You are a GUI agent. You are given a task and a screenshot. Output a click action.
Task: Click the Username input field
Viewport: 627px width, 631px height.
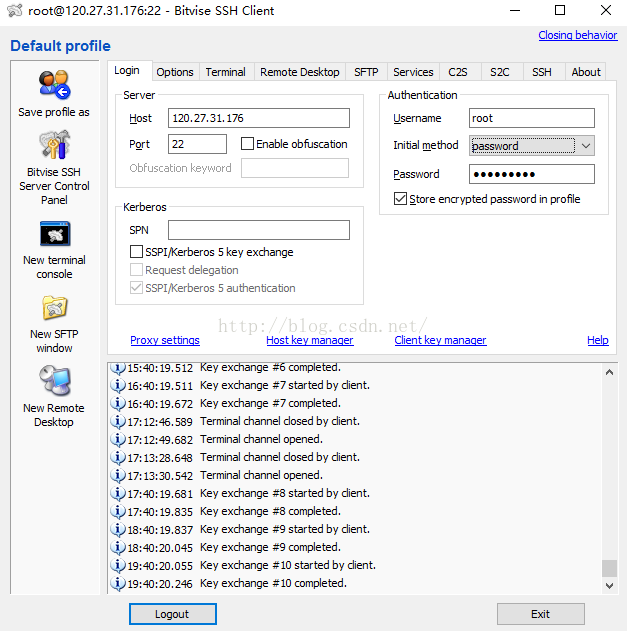tap(532, 118)
